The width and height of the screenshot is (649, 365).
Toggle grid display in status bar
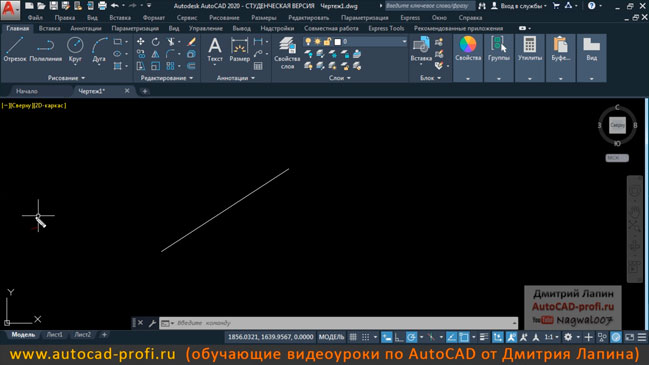tap(353, 337)
